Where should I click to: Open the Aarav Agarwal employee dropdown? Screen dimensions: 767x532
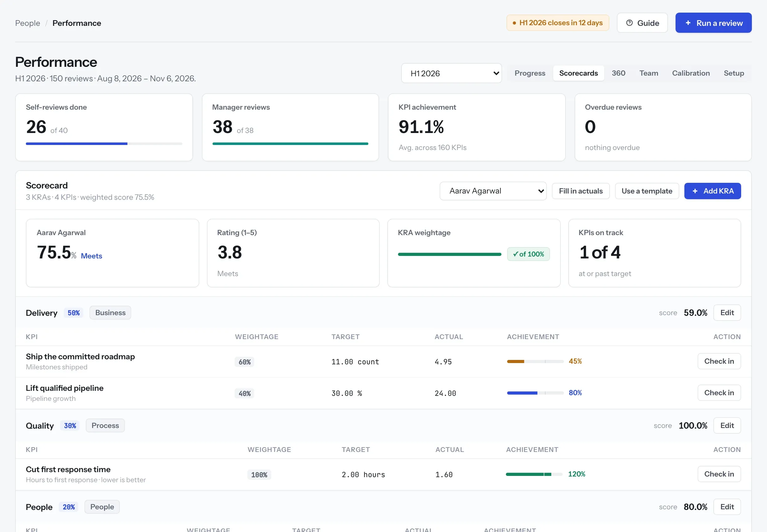tap(493, 191)
